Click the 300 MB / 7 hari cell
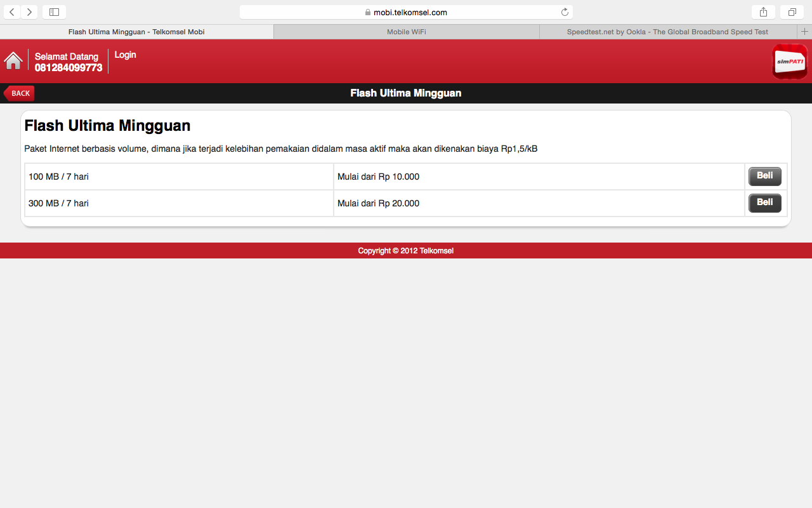This screenshot has width=812, height=508. pos(179,203)
